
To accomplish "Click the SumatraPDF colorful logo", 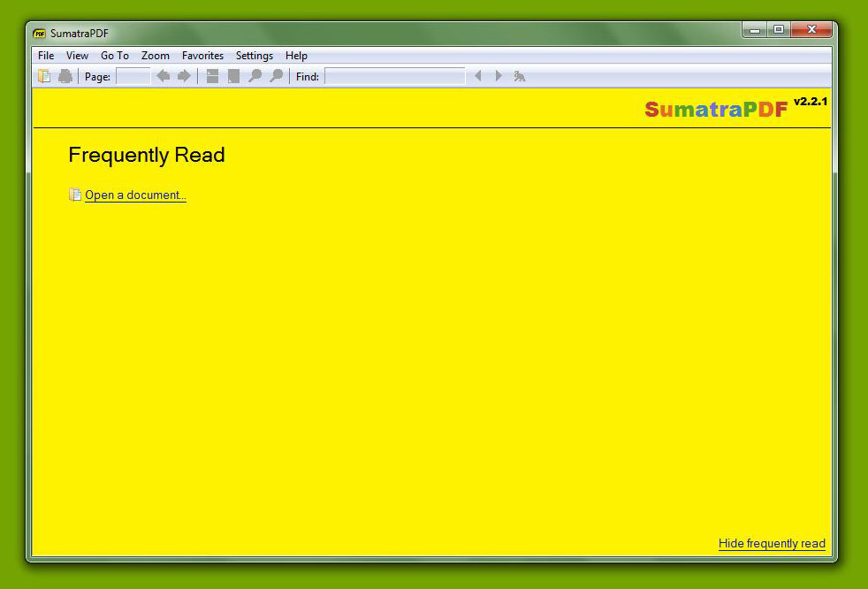I will coord(716,109).
